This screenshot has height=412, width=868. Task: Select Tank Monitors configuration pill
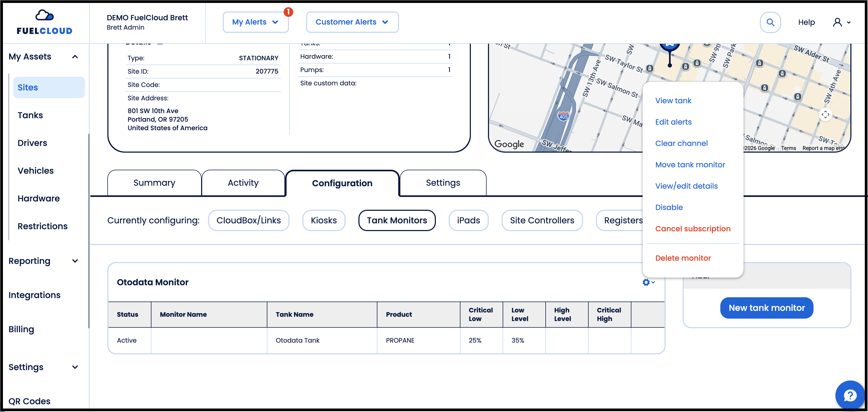397,220
